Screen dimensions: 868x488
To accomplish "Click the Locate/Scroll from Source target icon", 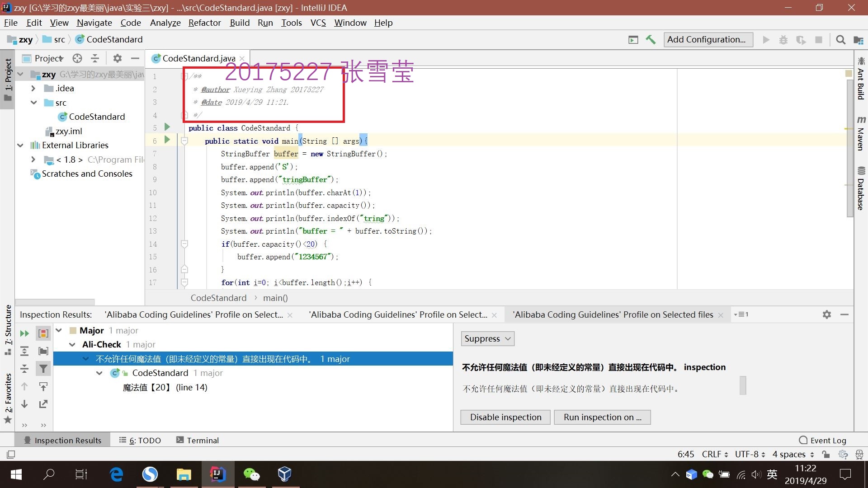I will (x=77, y=58).
